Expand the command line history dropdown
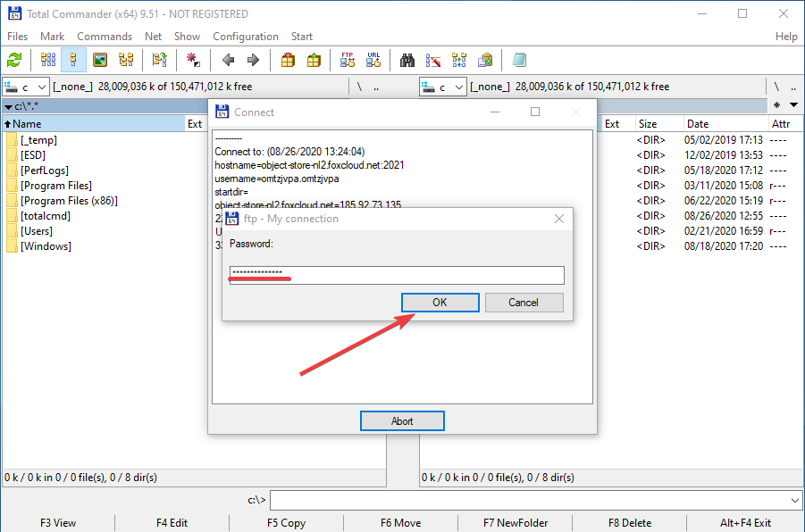The image size is (805, 532). coord(795,501)
